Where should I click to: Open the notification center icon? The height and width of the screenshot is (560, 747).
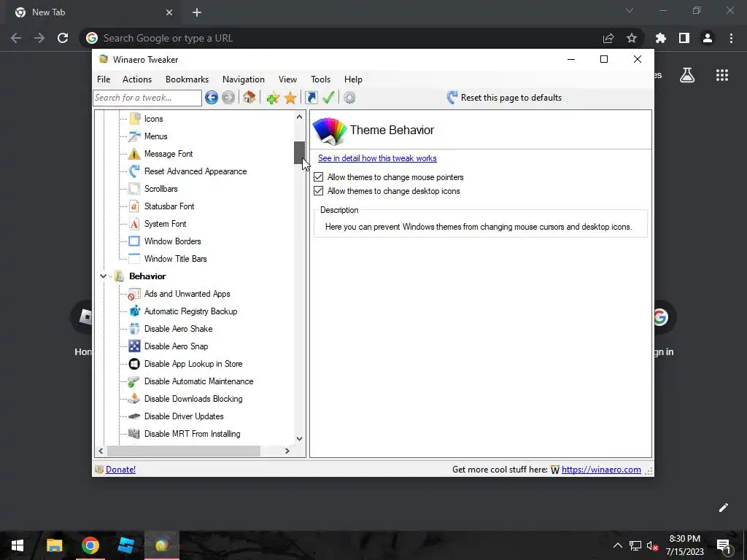[x=724, y=546]
